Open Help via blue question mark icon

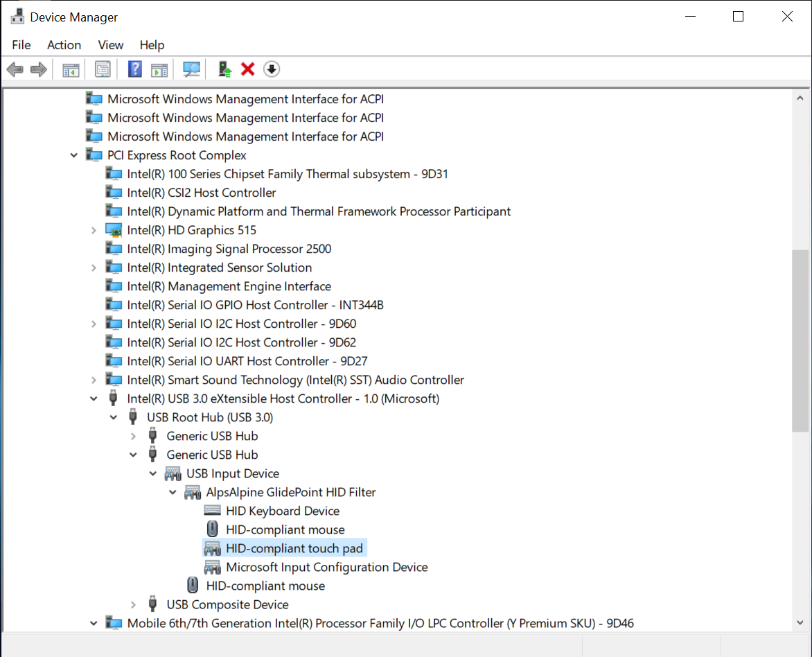[135, 69]
